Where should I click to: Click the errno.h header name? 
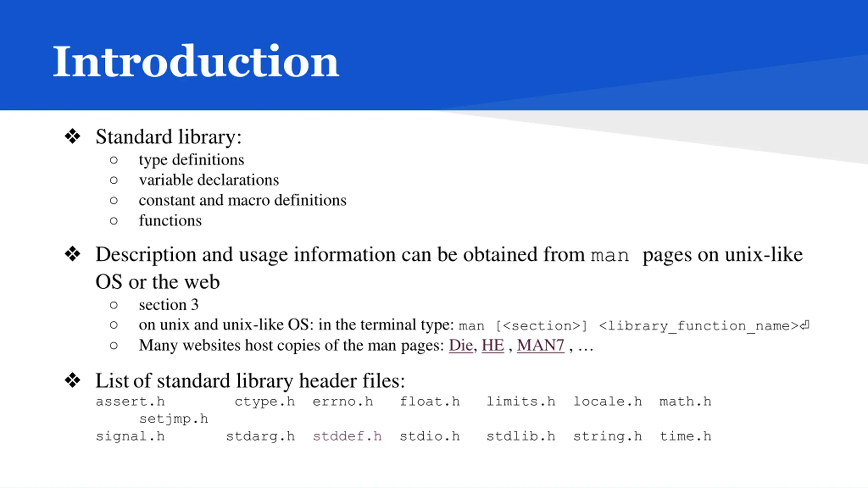click(342, 402)
